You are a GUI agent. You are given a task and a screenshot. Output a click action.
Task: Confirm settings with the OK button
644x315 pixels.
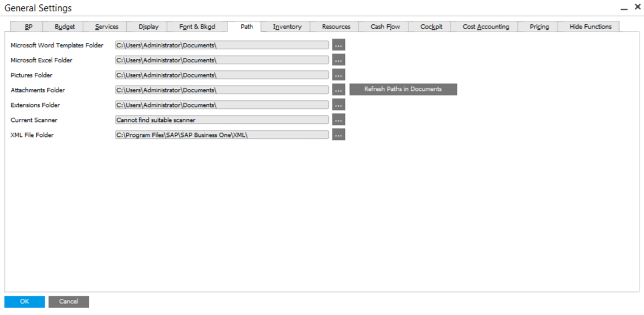coord(24,302)
